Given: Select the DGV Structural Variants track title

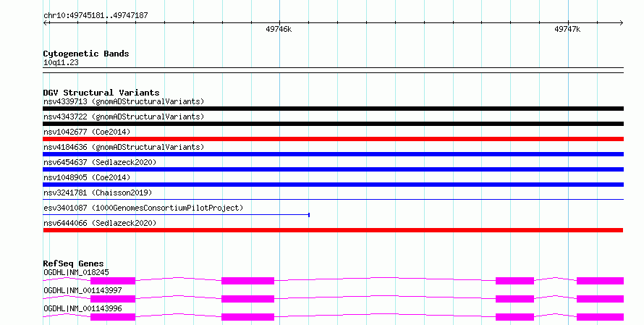Looking at the screenshot, I should click(101, 93).
